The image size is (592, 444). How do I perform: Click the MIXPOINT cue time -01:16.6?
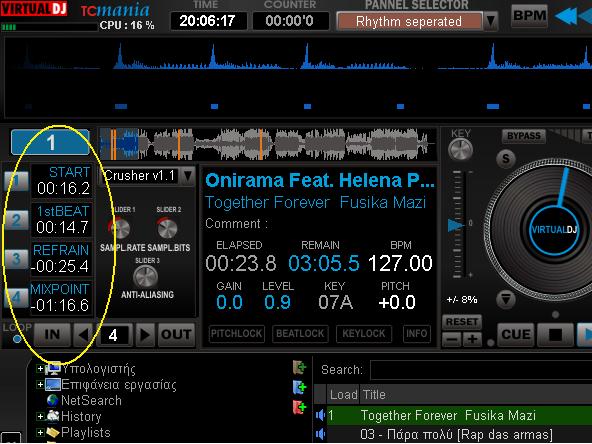click(x=60, y=305)
